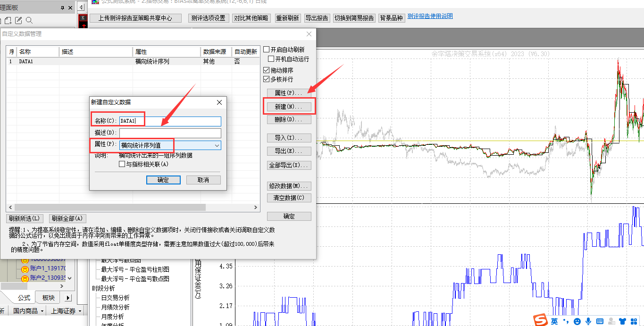This screenshot has height=326, width=644.
Task: Enable 开启自动刷新 checkbox
Action: tap(267, 50)
